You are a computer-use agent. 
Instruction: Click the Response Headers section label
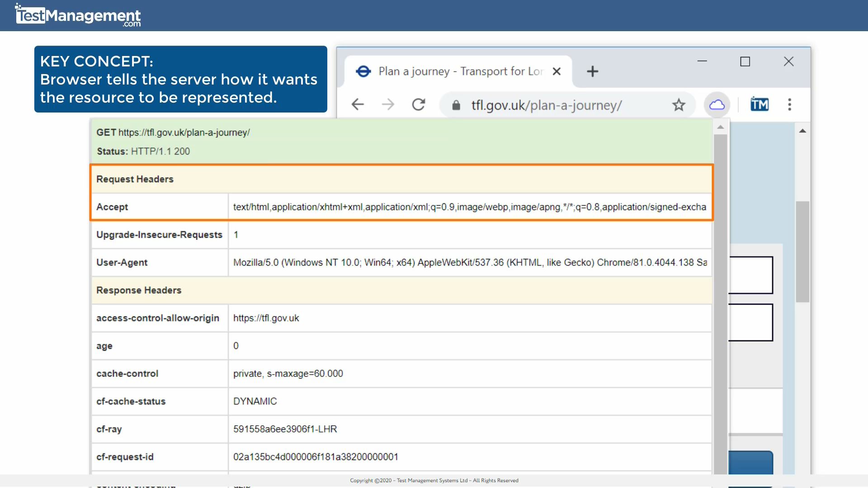coord(139,290)
